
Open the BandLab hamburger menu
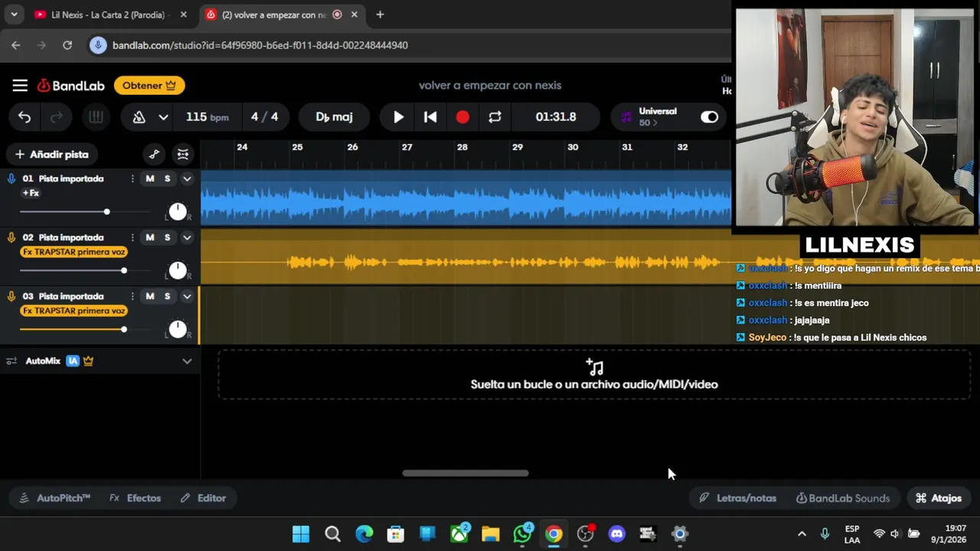[x=20, y=86]
